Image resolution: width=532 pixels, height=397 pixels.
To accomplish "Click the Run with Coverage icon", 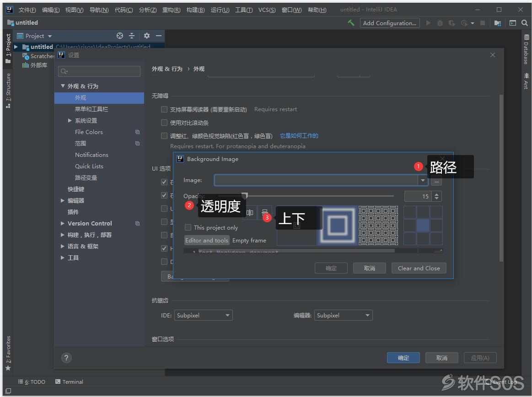I will [x=451, y=23].
